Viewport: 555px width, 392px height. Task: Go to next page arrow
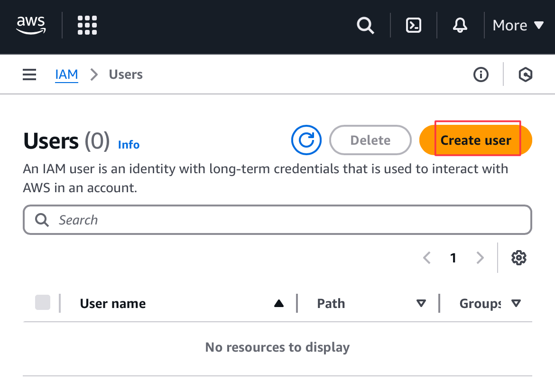click(480, 258)
